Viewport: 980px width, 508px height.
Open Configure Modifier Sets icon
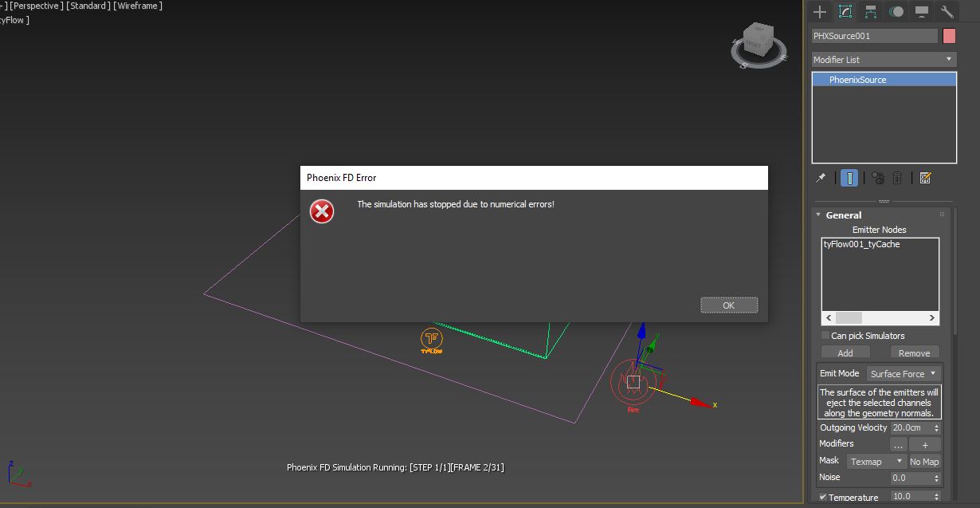click(925, 178)
